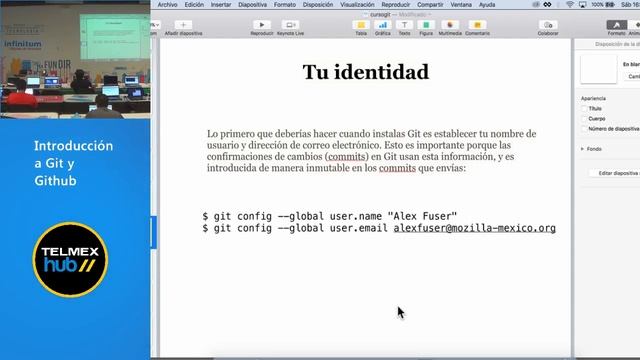640x360 pixels.
Task: Start the slideshow with Reproducir button
Action: (x=262, y=25)
